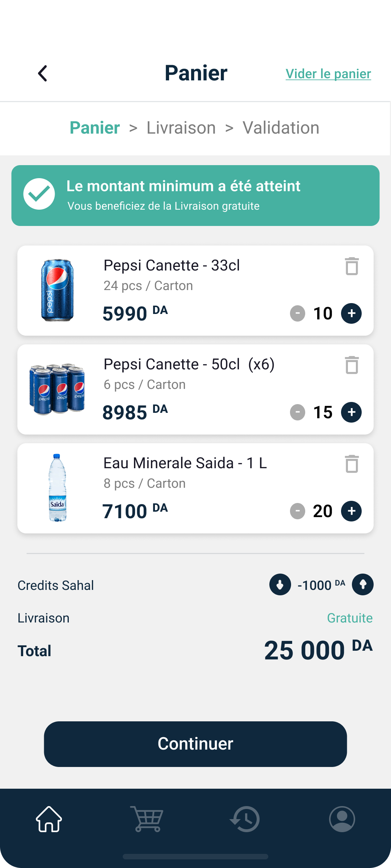Click the Vider le panier link

point(328,74)
